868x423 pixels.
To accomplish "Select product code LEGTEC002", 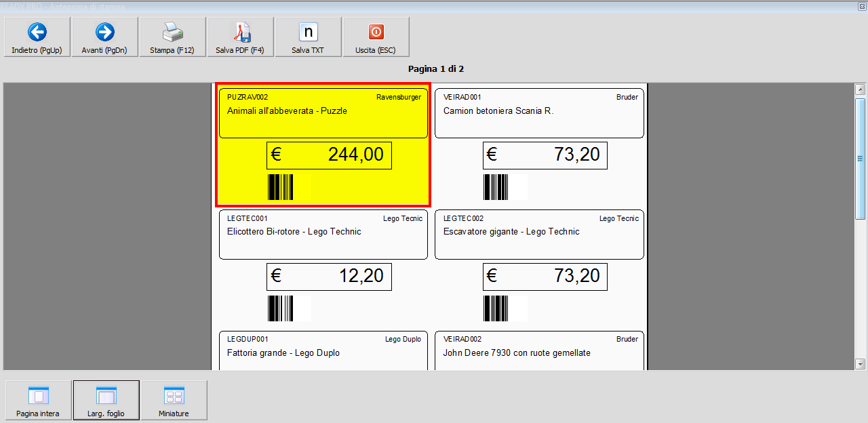I will point(464,218).
